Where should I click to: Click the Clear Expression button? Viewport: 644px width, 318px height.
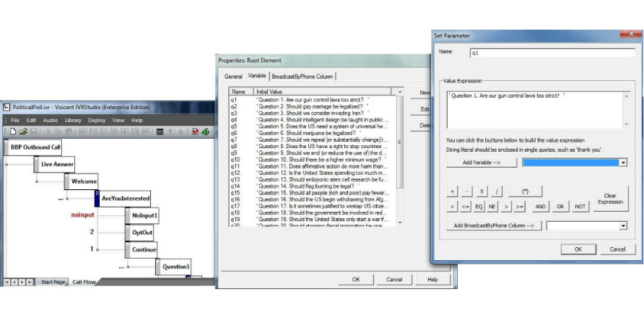coord(610,199)
